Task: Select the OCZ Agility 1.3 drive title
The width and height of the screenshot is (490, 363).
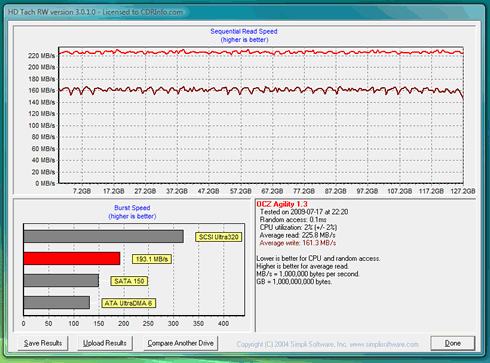Action: click(x=282, y=204)
